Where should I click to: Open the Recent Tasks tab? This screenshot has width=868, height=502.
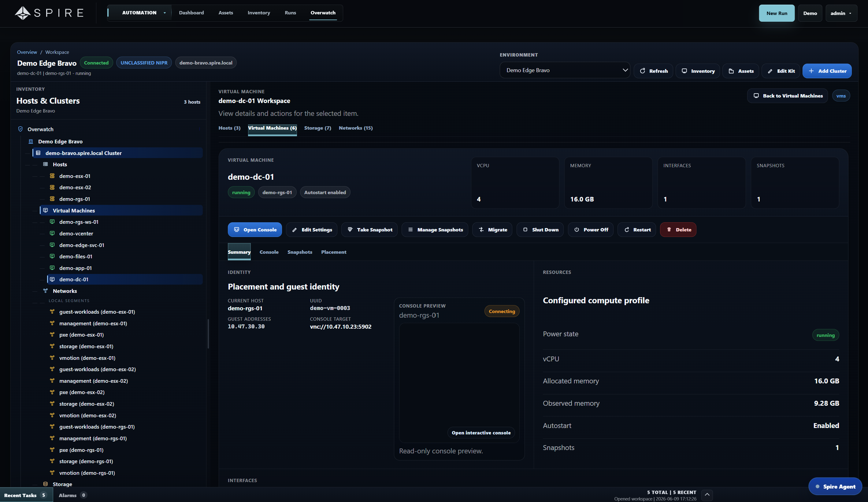[x=26, y=495]
